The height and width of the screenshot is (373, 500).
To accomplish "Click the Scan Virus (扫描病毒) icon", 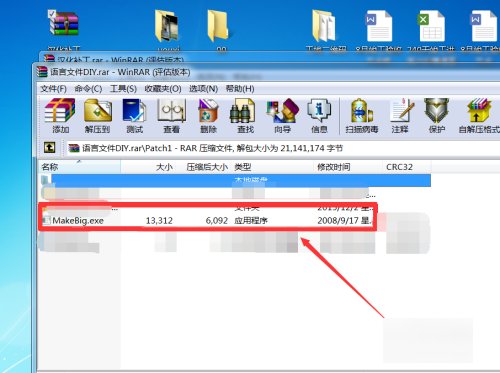I will [362, 116].
